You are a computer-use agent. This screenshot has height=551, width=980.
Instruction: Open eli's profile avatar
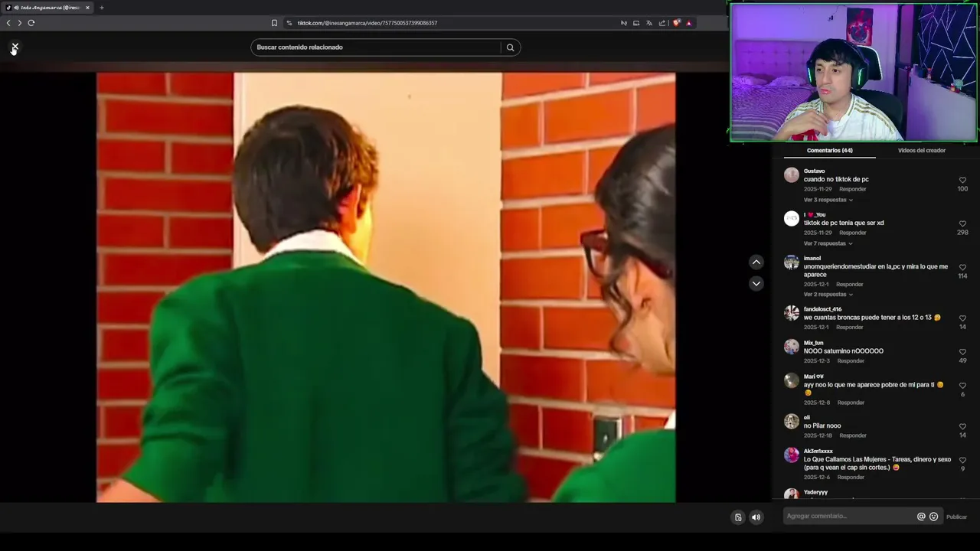792,422
